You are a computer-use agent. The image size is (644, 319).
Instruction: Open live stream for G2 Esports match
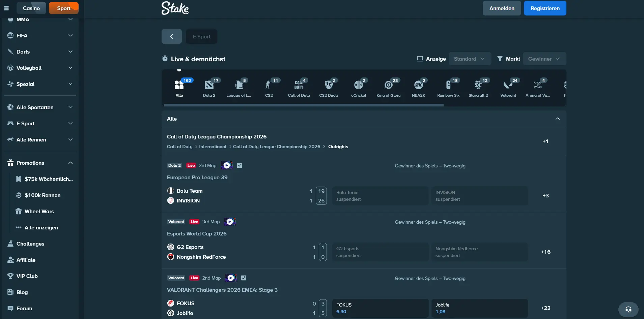230,222
